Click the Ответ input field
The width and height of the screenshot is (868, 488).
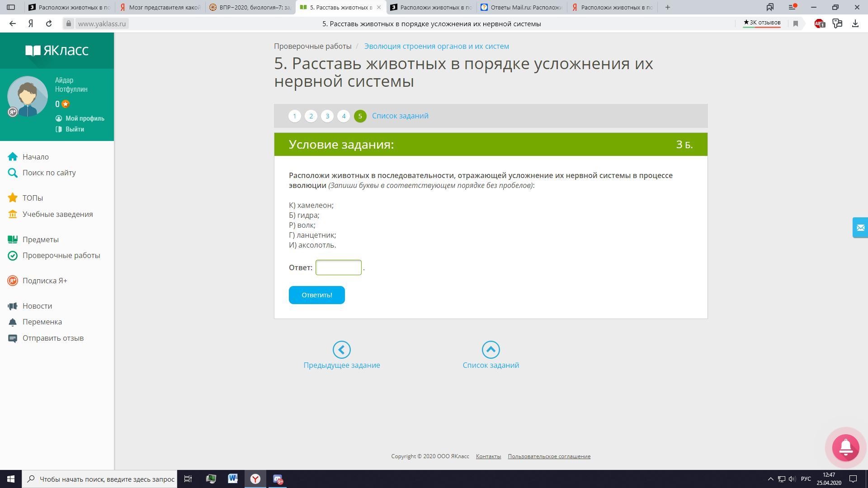coord(338,267)
